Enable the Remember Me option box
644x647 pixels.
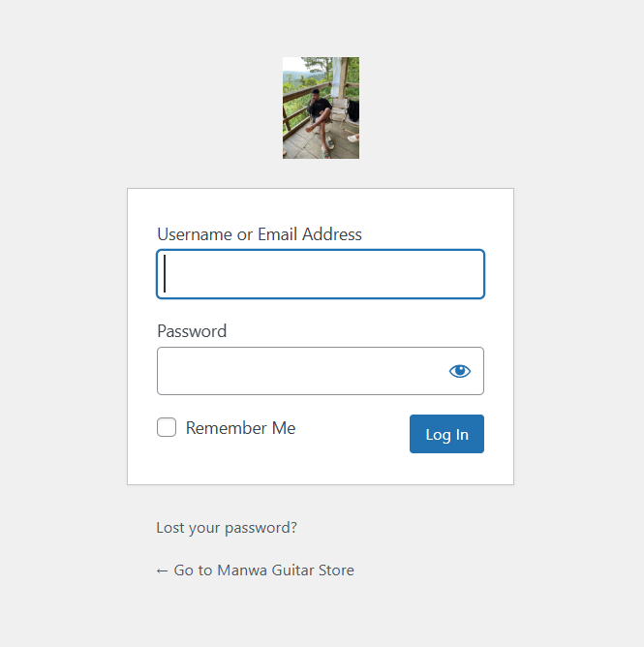[x=167, y=427]
